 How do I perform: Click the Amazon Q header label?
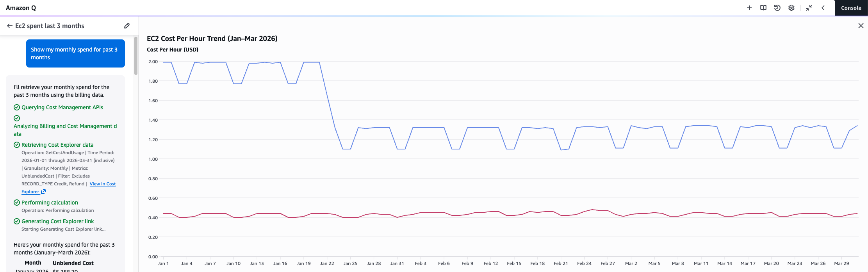coord(21,8)
